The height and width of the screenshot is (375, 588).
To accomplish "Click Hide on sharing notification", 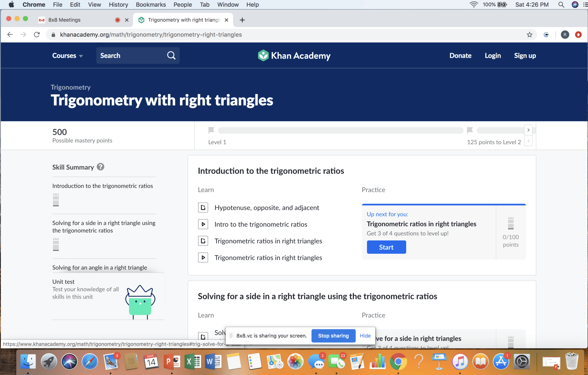I will (x=365, y=336).
